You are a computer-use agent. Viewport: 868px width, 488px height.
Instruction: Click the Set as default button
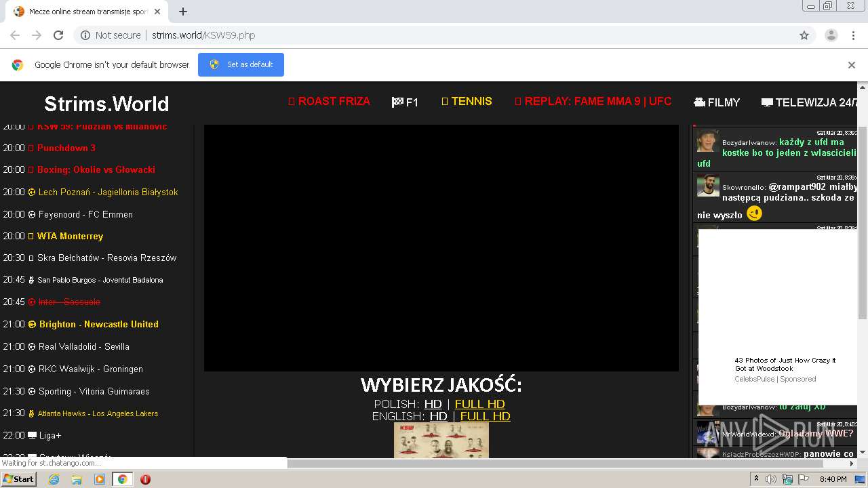tap(241, 64)
